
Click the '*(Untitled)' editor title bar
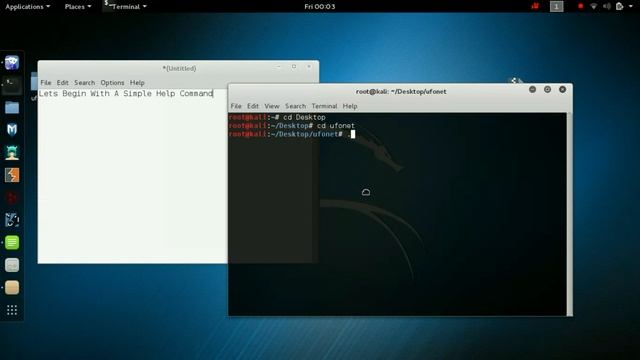[x=179, y=68]
